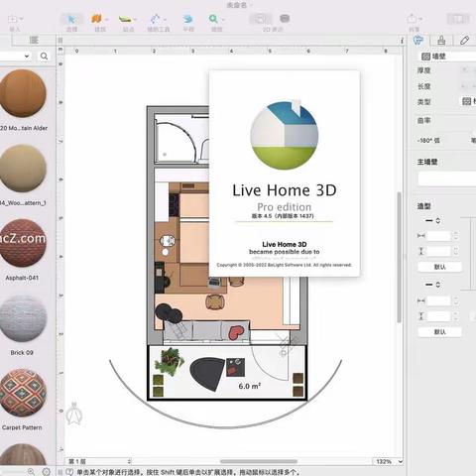Screen dimensions: 476x476
Task: Select the red heart pillow on sofa
Action: [236, 332]
